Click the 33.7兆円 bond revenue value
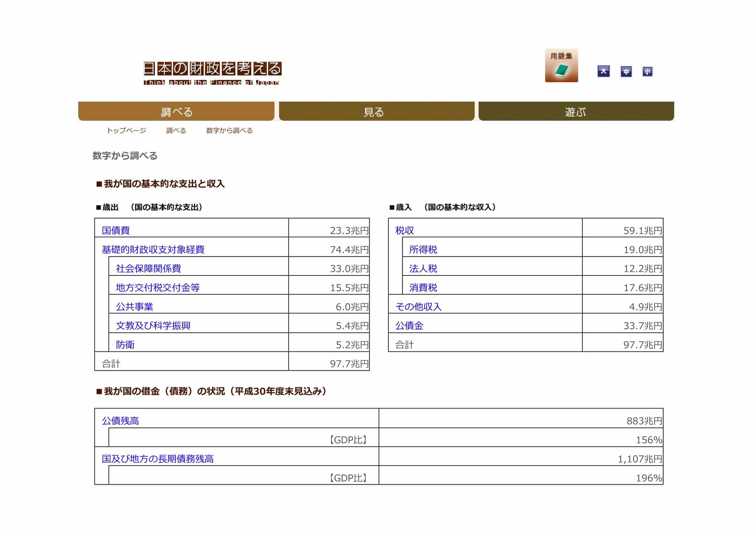 (x=643, y=326)
